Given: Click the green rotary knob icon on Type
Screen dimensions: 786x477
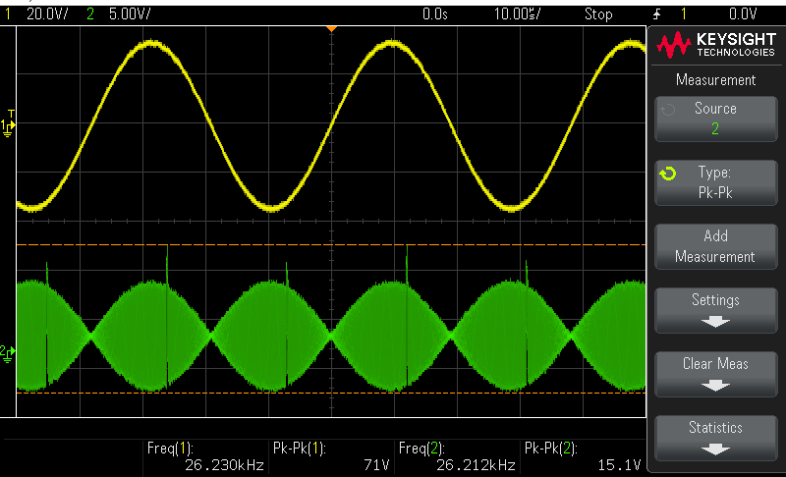Looking at the screenshot, I should click(x=668, y=174).
